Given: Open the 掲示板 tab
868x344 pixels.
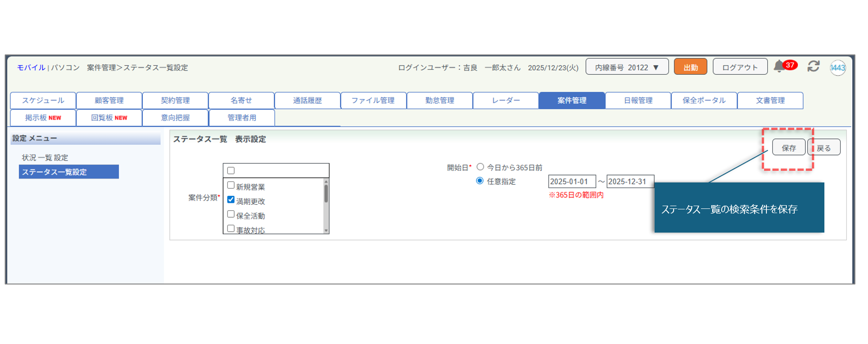Looking at the screenshot, I should click(43, 117).
